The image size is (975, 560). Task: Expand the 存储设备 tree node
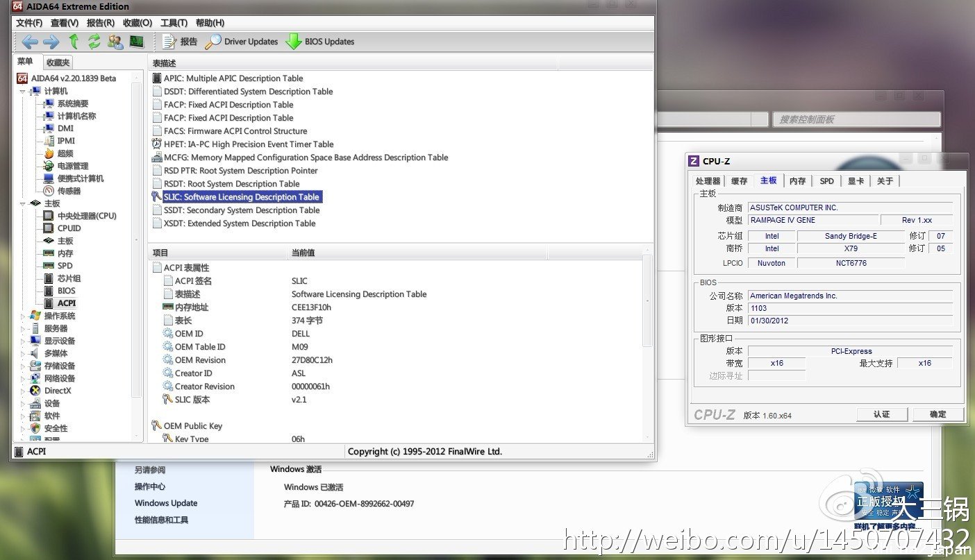[22, 366]
